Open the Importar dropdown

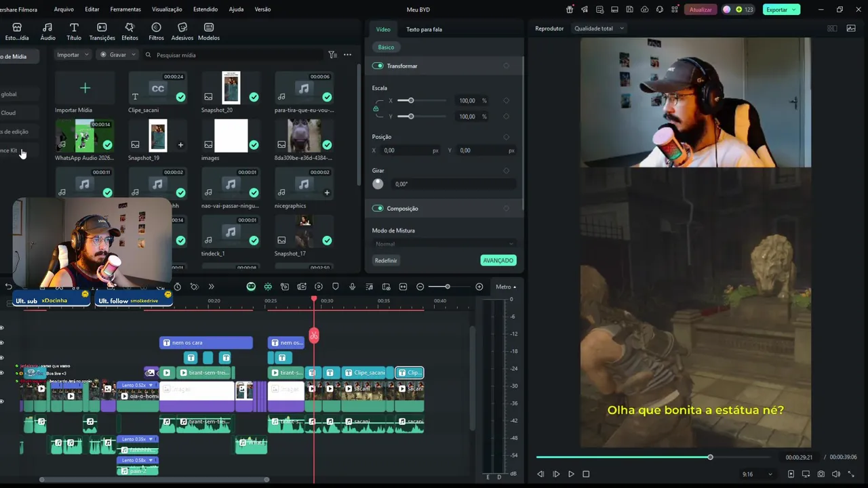(x=73, y=55)
